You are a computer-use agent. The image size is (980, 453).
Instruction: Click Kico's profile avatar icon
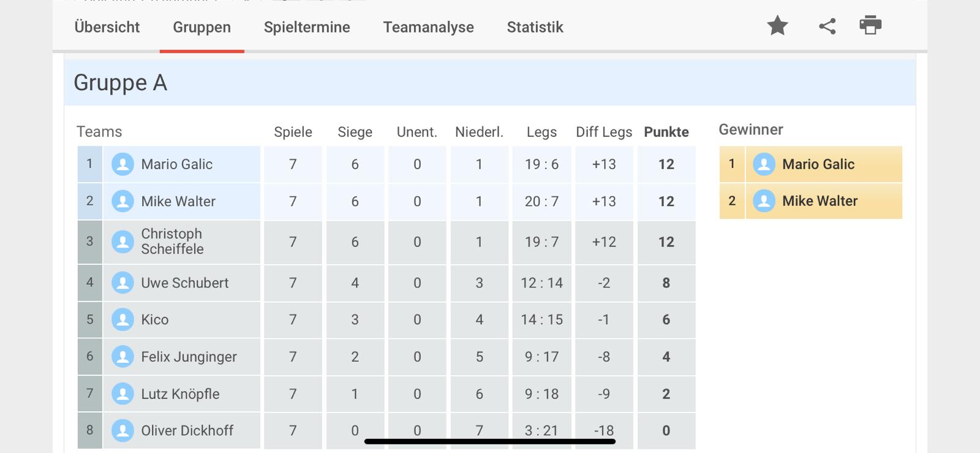[x=123, y=319]
